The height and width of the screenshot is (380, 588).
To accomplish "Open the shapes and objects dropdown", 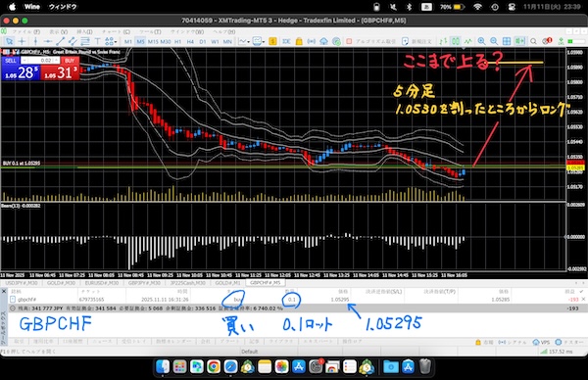I will click(111, 41).
